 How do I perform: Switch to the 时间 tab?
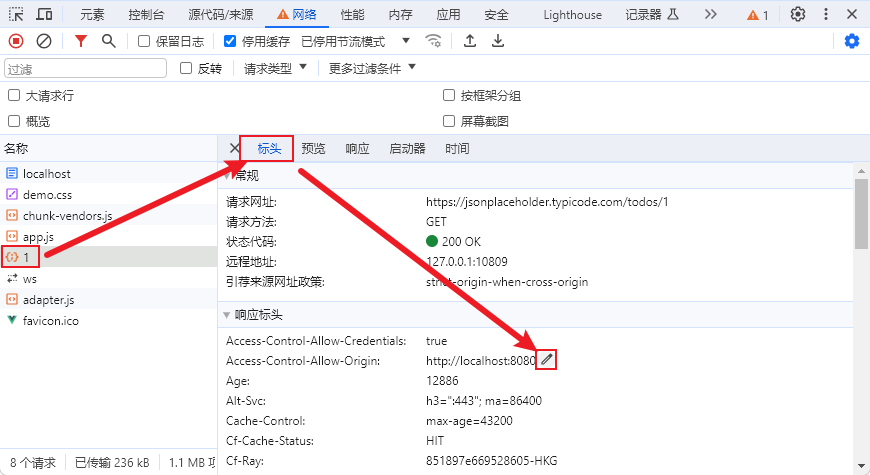[x=457, y=148]
